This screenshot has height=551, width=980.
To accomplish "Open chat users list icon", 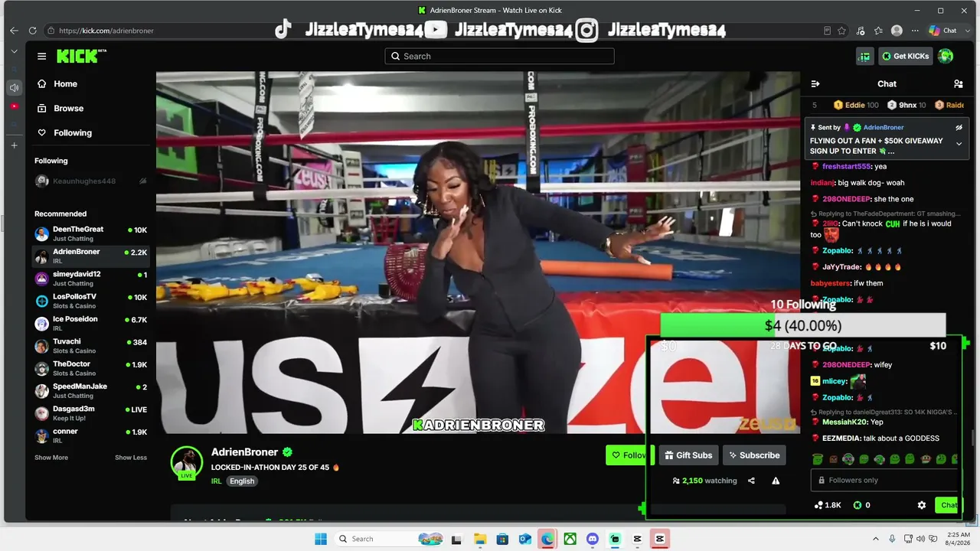I will pos(958,84).
